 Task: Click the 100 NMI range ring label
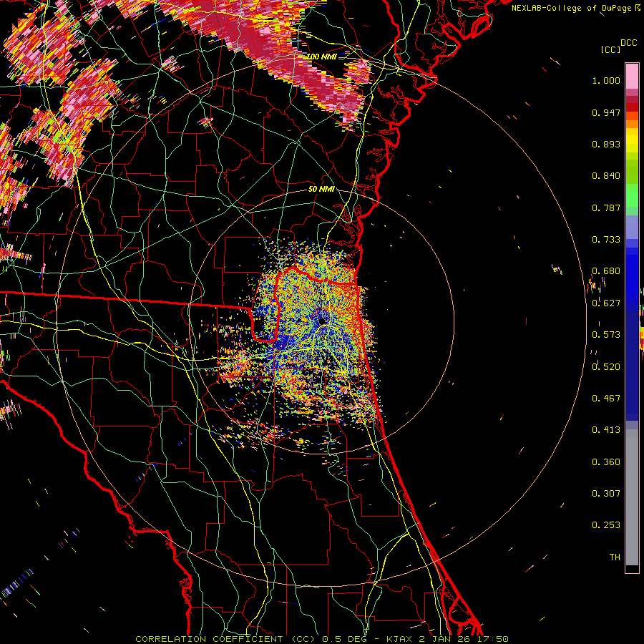(x=321, y=57)
